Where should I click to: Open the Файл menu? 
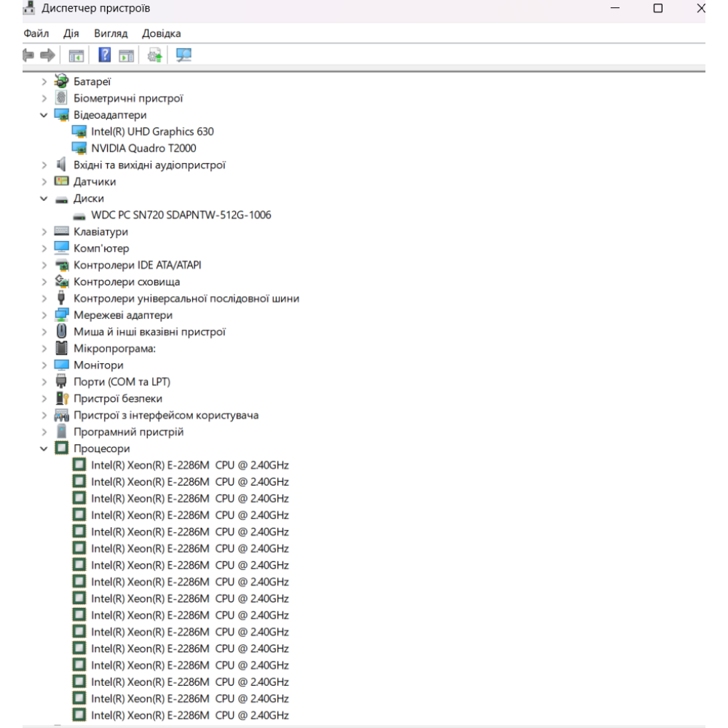click(36, 33)
